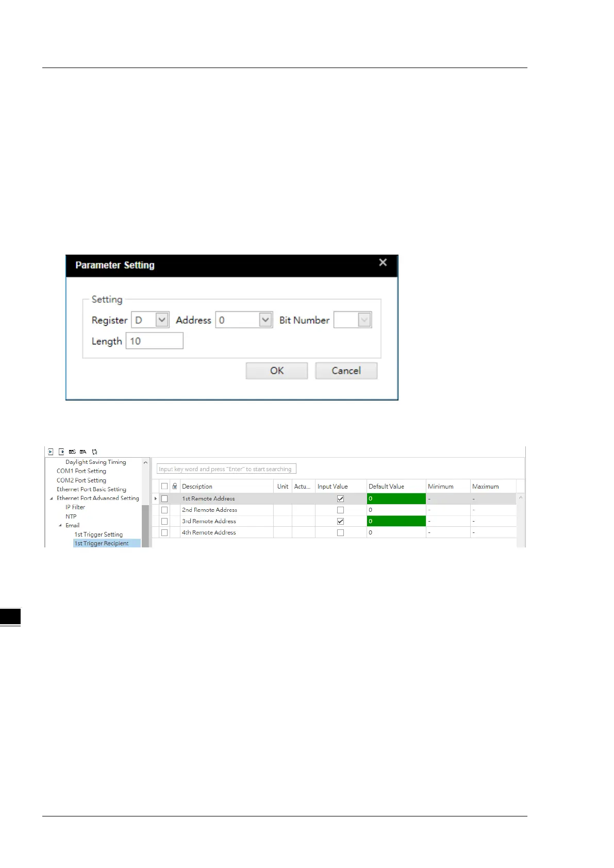Click the Input Value column header
The height and width of the screenshot is (868, 614).
pos(340,486)
